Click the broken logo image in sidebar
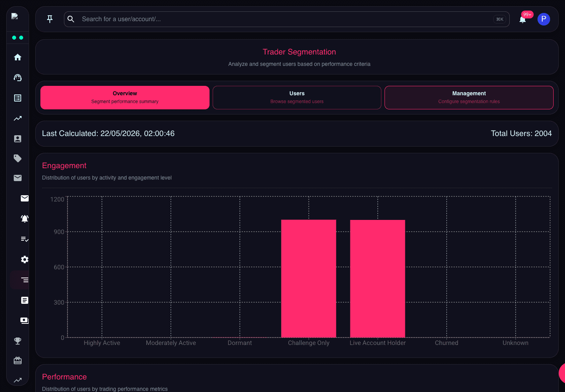 [x=15, y=16]
